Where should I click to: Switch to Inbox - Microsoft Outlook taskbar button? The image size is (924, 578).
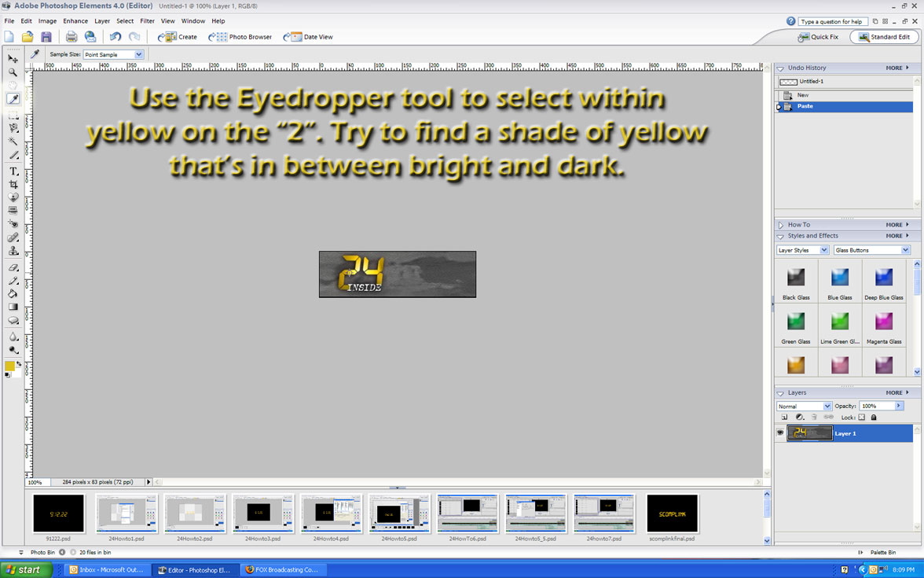click(105, 569)
